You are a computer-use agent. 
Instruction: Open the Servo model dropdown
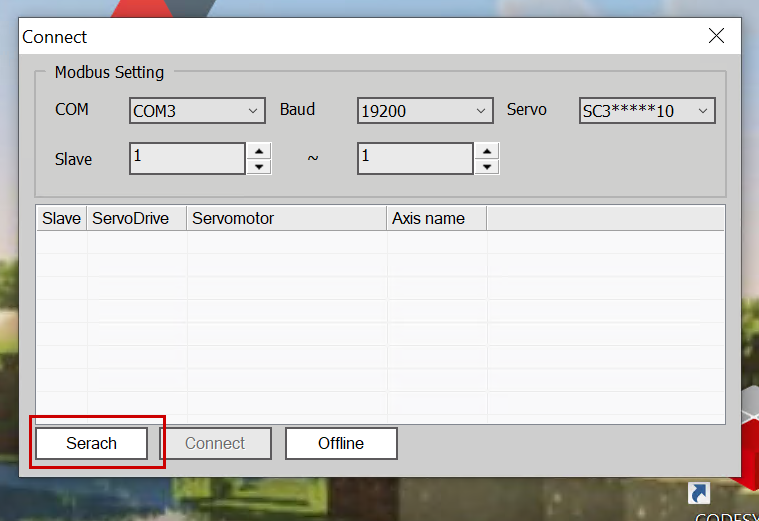pyautogui.click(x=647, y=110)
